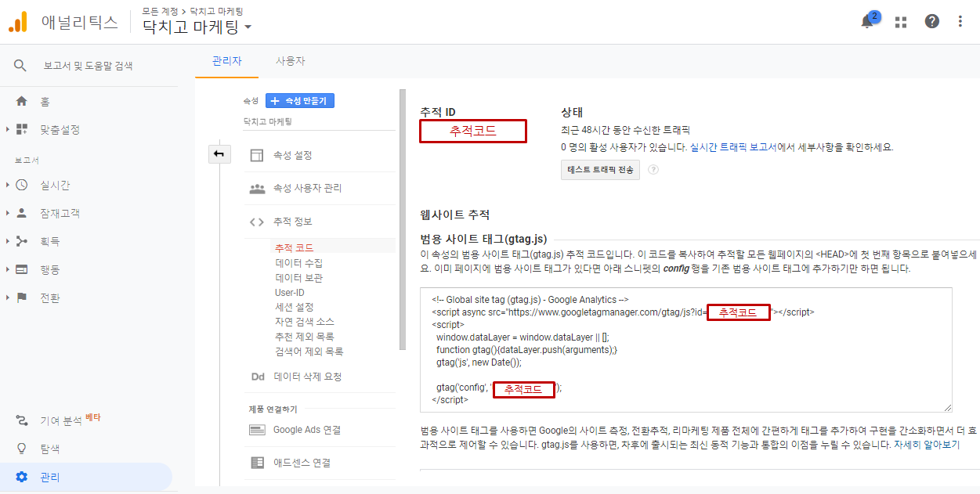Screen dimensions: 980x494
Task: Click the 속성 만들기 button
Action: tap(300, 100)
